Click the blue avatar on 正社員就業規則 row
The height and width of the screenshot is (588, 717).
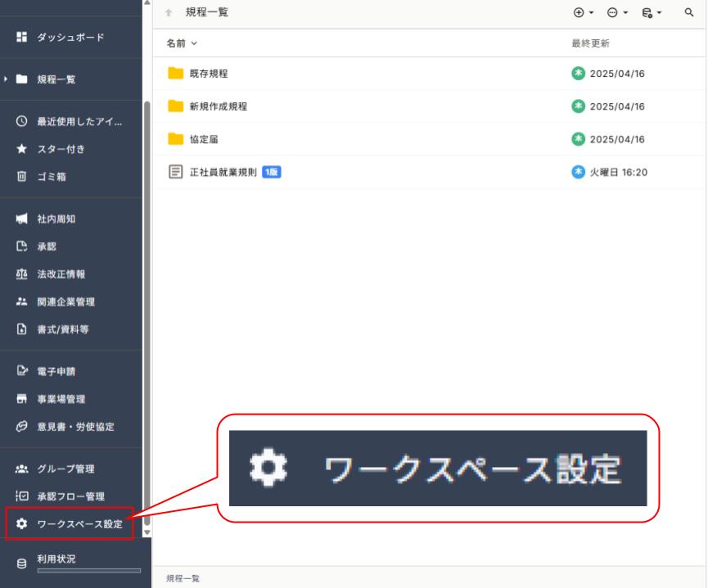tap(579, 172)
